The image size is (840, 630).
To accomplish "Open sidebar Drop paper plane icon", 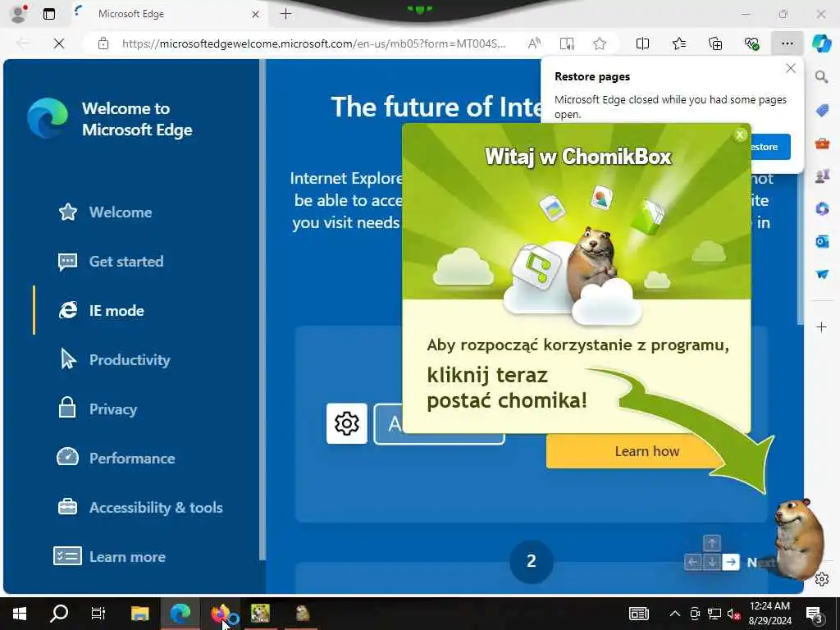I will pyautogui.click(x=822, y=274).
